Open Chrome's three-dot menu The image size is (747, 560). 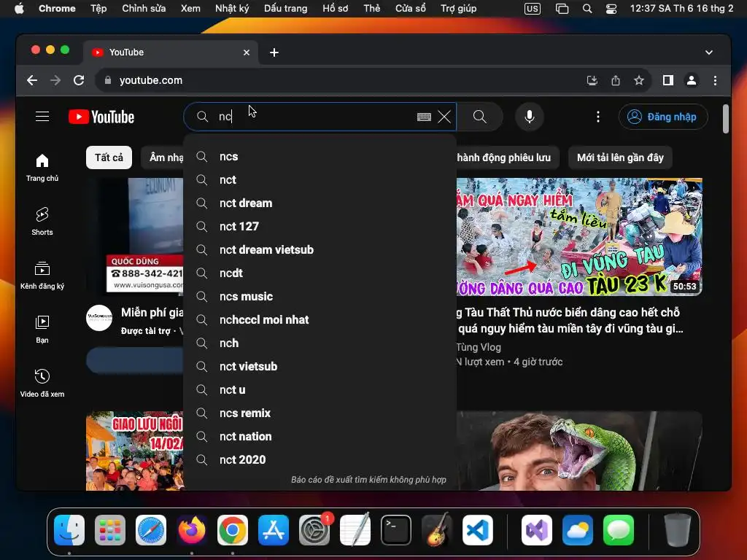point(715,80)
